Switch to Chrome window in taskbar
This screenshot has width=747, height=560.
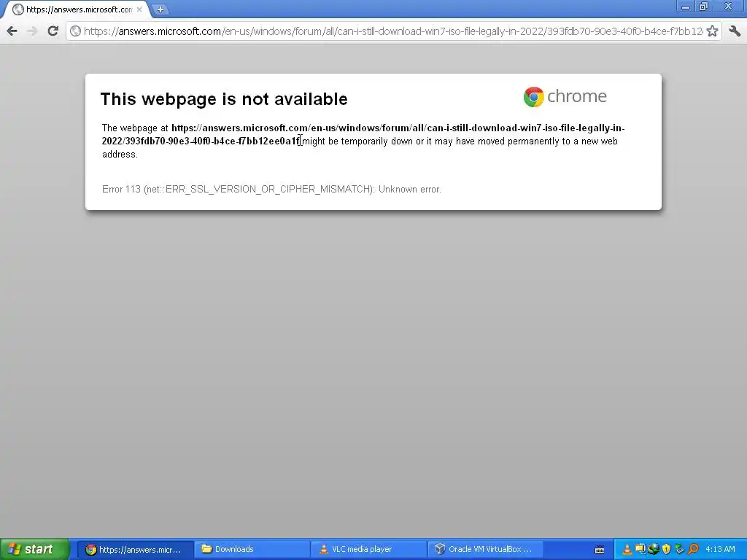pos(135,550)
